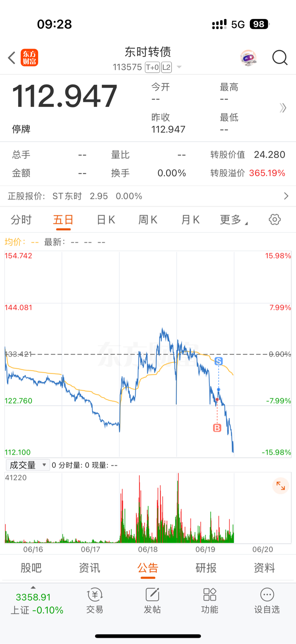296x644 pixels.
Task: Tap the blue S sell marker
Action: (x=219, y=361)
